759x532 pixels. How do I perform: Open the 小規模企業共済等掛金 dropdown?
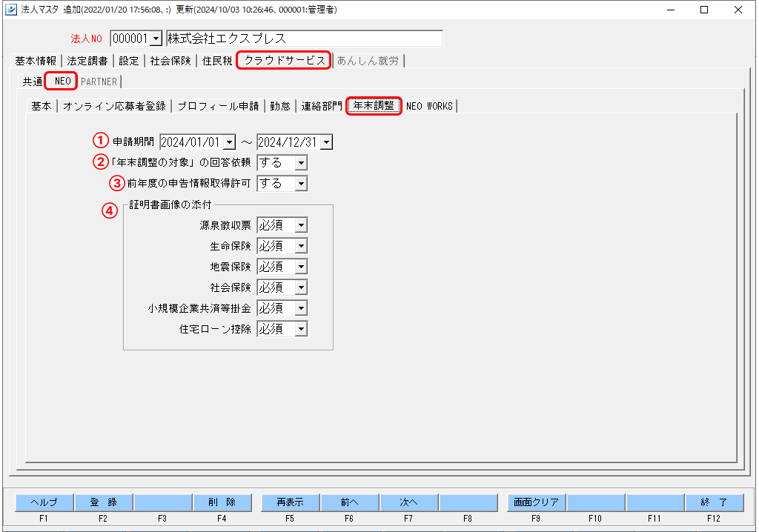(x=301, y=309)
